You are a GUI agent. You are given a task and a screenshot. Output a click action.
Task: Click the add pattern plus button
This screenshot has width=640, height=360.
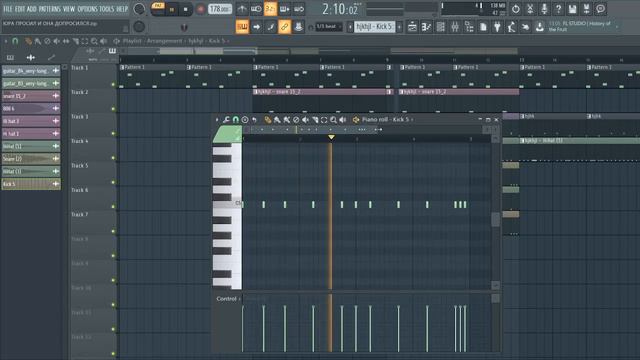coord(400,27)
